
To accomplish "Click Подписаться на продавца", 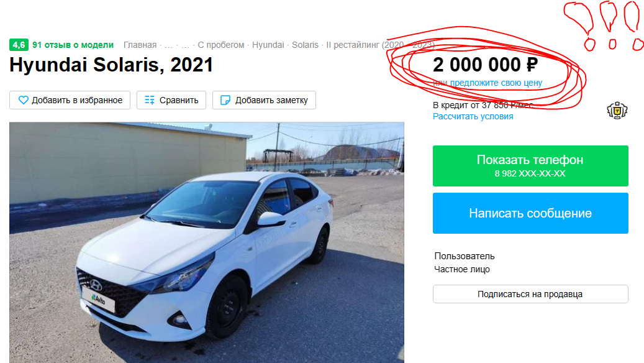I will point(530,293).
